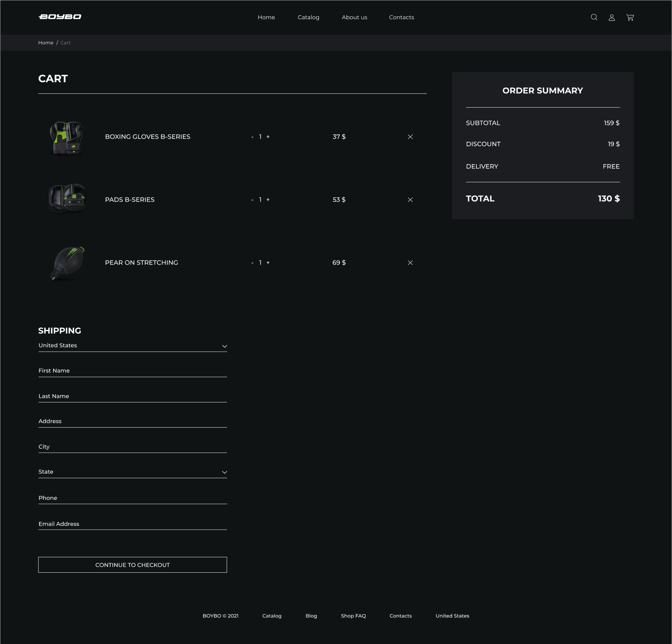Click the Pear on Stretching product thumbnail
This screenshot has height=644, width=672.
(68, 263)
